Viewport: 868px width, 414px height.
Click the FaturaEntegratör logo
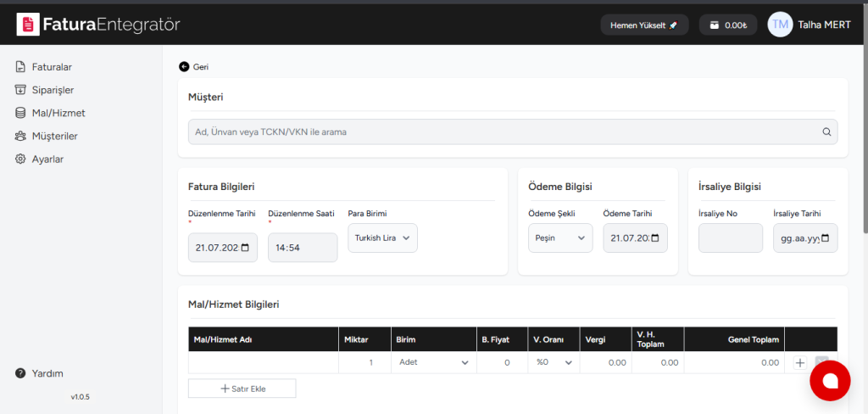[x=98, y=25]
